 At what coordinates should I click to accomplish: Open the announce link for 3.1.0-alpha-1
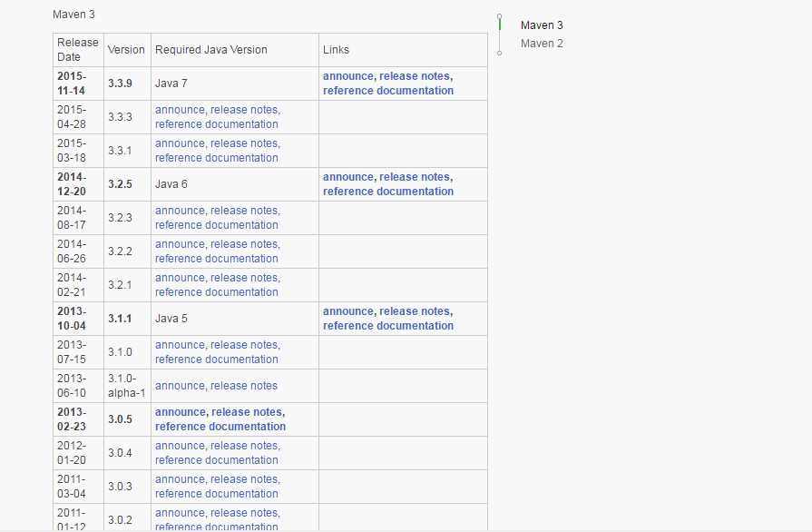(180, 386)
